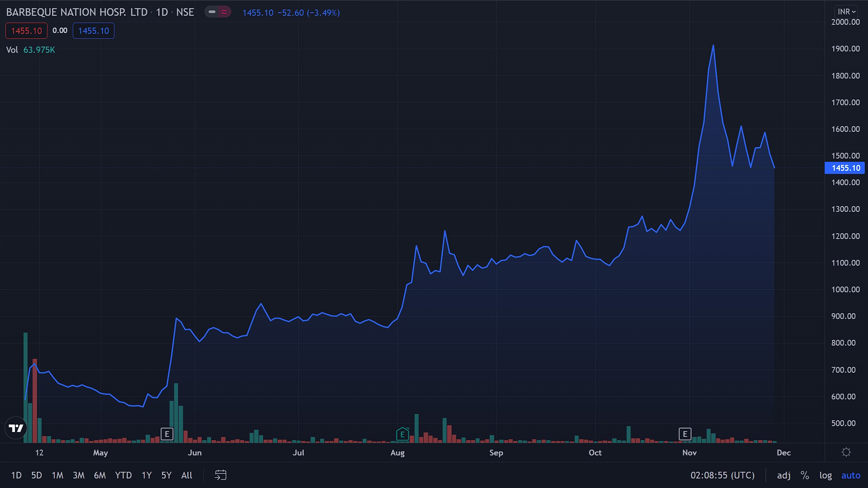Open the 02:08:55 (UTC) timezone menu
868x488 pixels.
[x=722, y=475]
